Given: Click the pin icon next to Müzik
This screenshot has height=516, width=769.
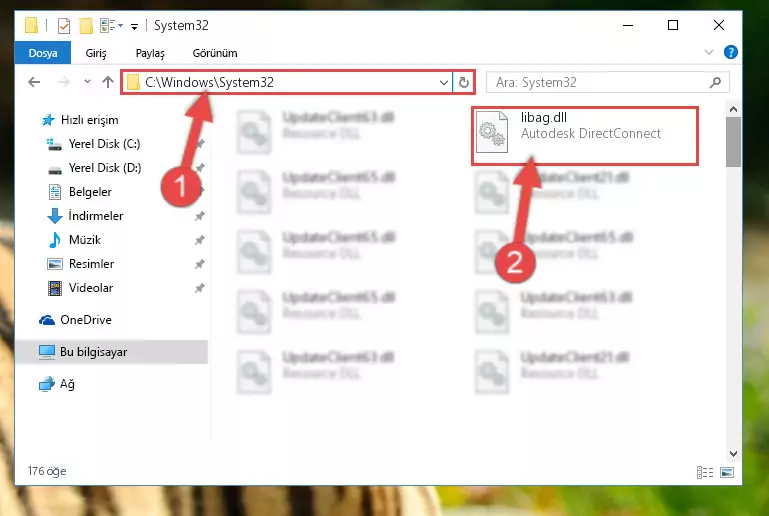Looking at the screenshot, I should coord(200,240).
